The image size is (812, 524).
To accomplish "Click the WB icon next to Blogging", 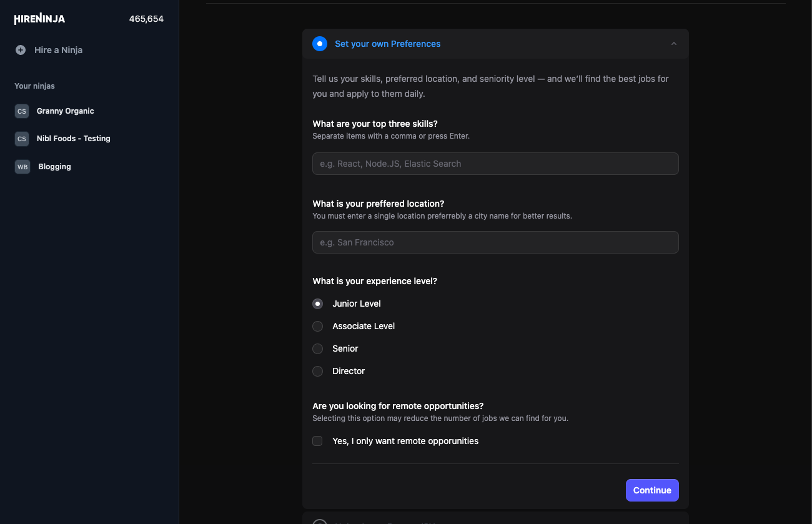I will click(x=21, y=167).
